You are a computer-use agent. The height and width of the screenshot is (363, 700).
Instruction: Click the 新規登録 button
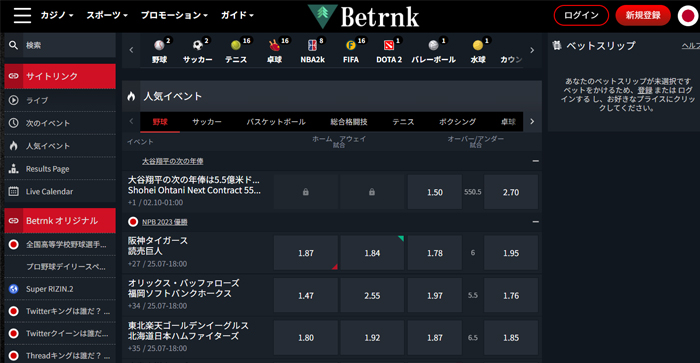click(643, 16)
